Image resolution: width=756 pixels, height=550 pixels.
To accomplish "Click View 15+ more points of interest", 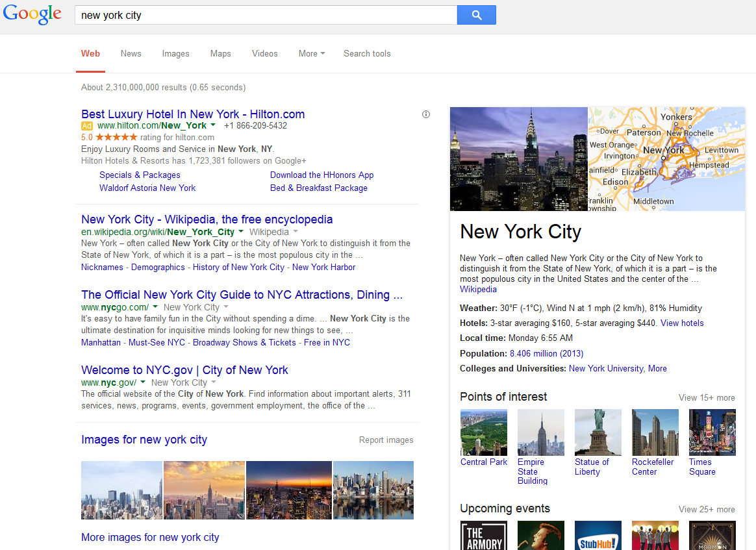I will click(x=707, y=397).
